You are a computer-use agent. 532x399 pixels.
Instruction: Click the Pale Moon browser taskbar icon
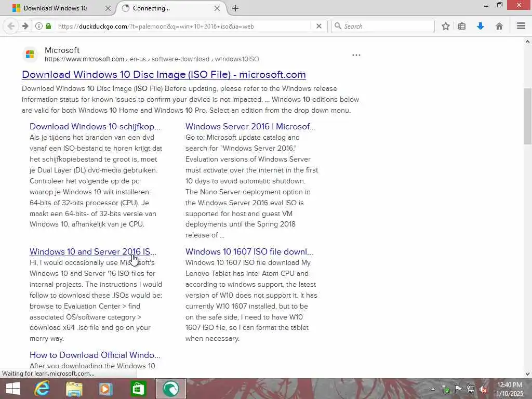[171, 389]
